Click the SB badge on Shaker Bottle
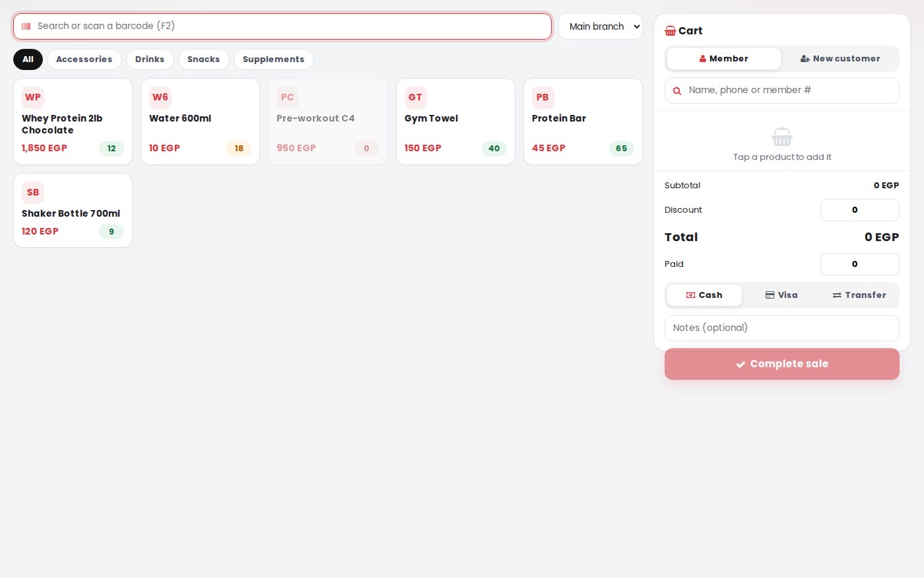The height and width of the screenshot is (578, 924). [33, 192]
